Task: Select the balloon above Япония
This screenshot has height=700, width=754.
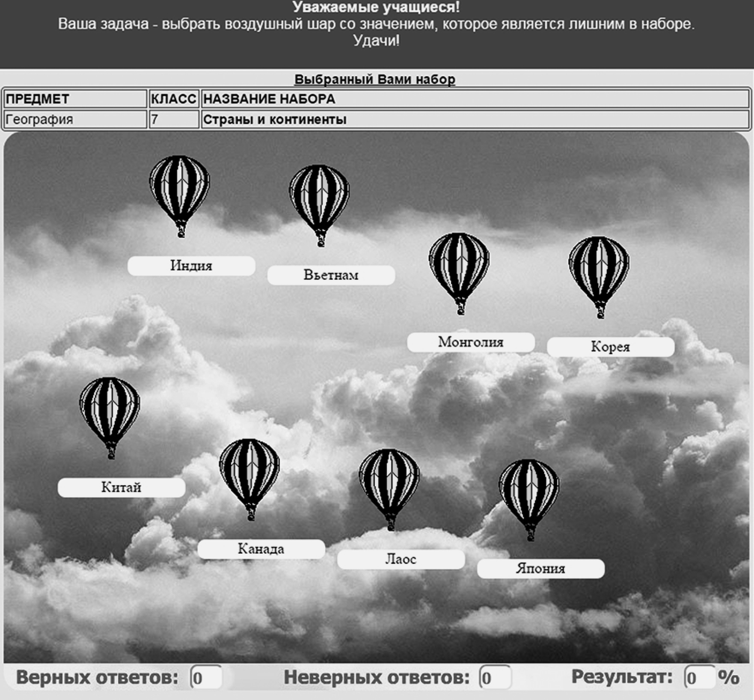Action: coord(529,500)
